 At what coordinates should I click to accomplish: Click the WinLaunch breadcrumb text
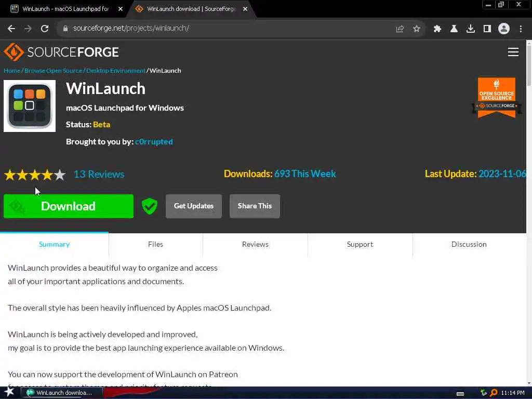tap(165, 71)
